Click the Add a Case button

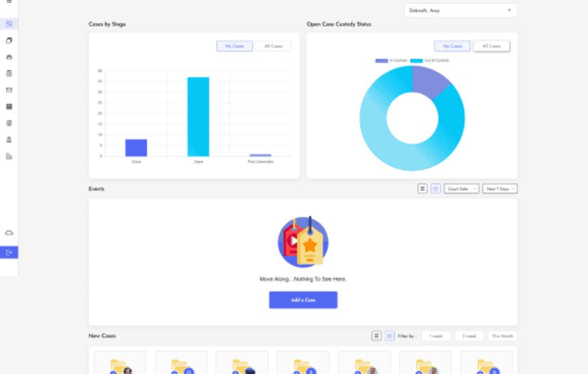click(x=303, y=300)
